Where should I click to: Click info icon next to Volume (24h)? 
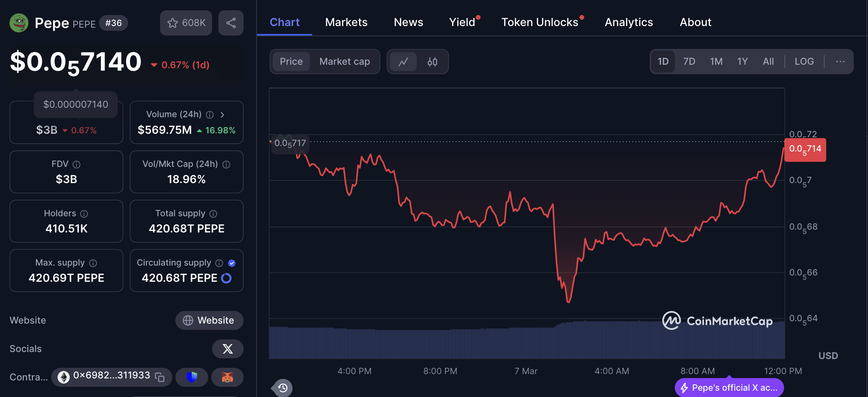[x=210, y=115]
